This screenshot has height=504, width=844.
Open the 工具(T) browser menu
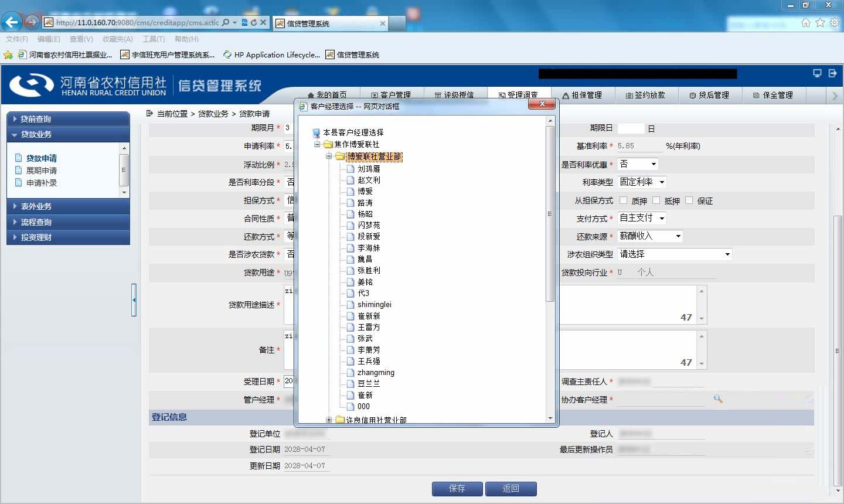[x=154, y=39]
